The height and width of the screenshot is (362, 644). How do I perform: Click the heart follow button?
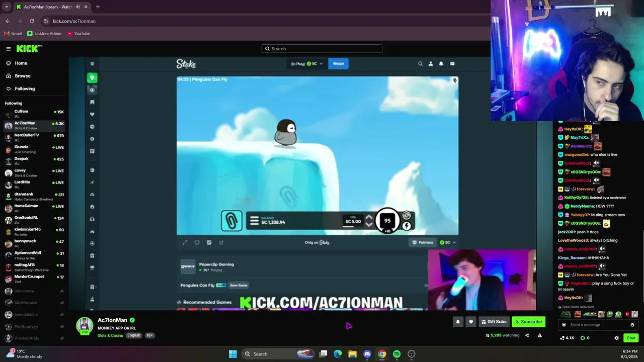tap(471, 322)
